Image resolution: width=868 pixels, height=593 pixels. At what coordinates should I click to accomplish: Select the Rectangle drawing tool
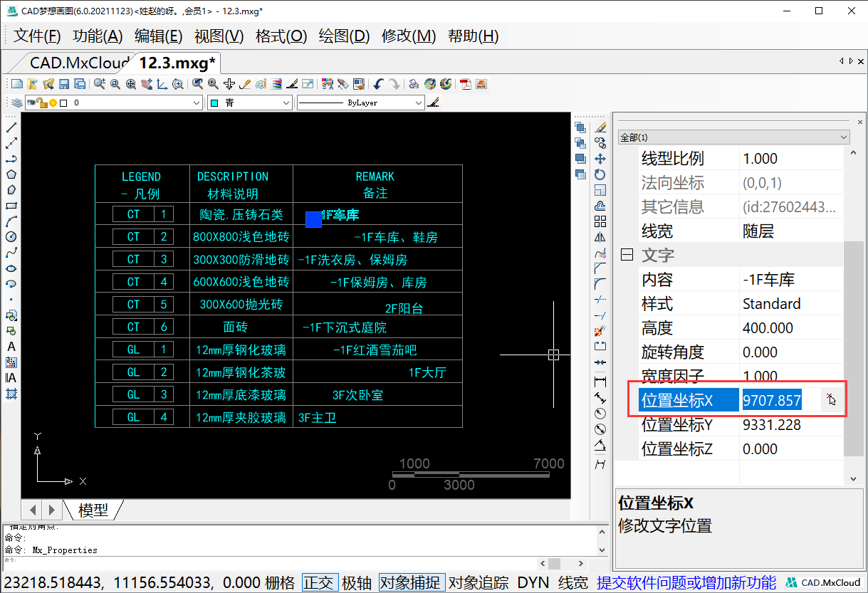pyautogui.click(x=11, y=206)
